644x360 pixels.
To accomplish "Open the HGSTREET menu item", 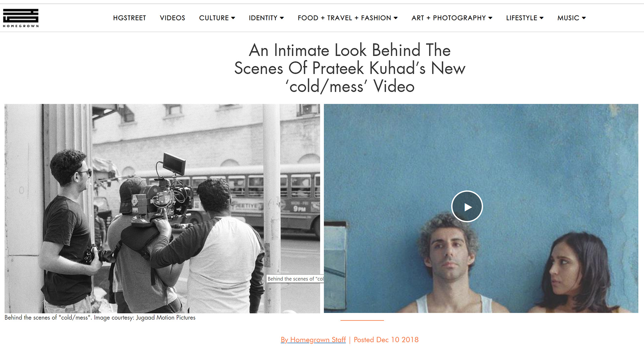I will 129,18.
